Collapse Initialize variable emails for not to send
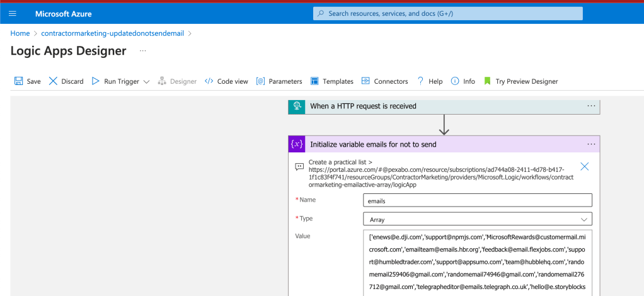This screenshot has width=644, height=296. click(x=444, y=144)
